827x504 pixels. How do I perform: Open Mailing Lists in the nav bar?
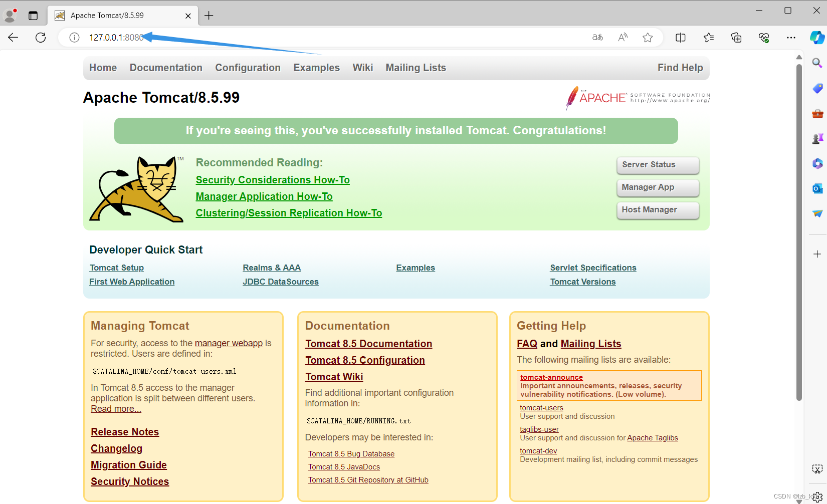tap(416, 68)
